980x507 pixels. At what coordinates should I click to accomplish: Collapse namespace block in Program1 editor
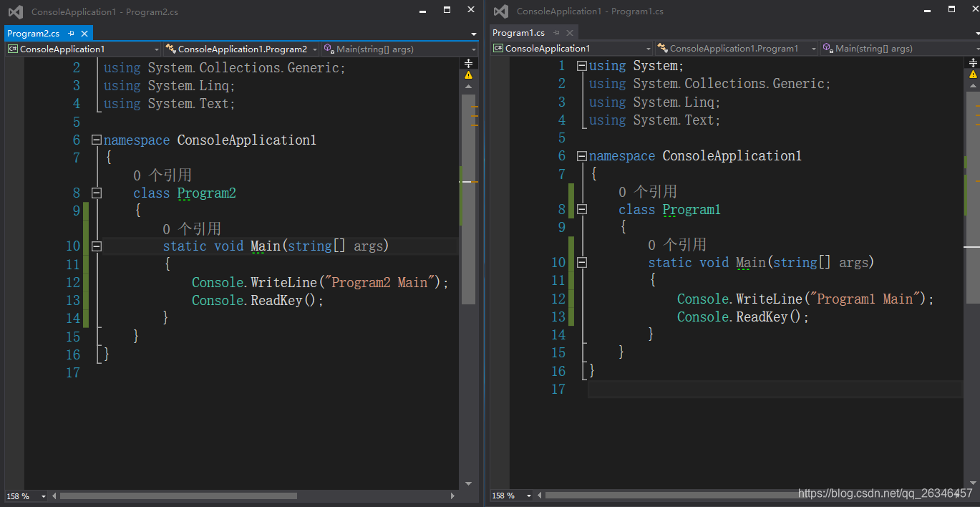click(582, 156)
